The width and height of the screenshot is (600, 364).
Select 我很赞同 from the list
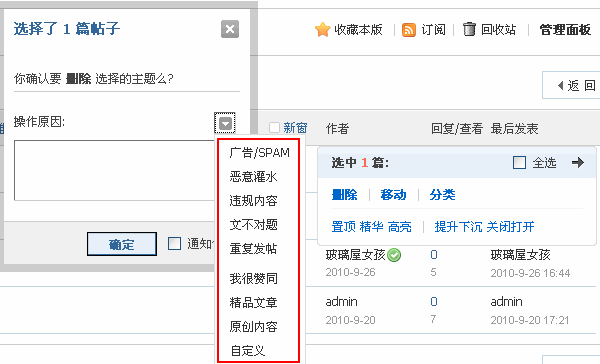point(253,278)
